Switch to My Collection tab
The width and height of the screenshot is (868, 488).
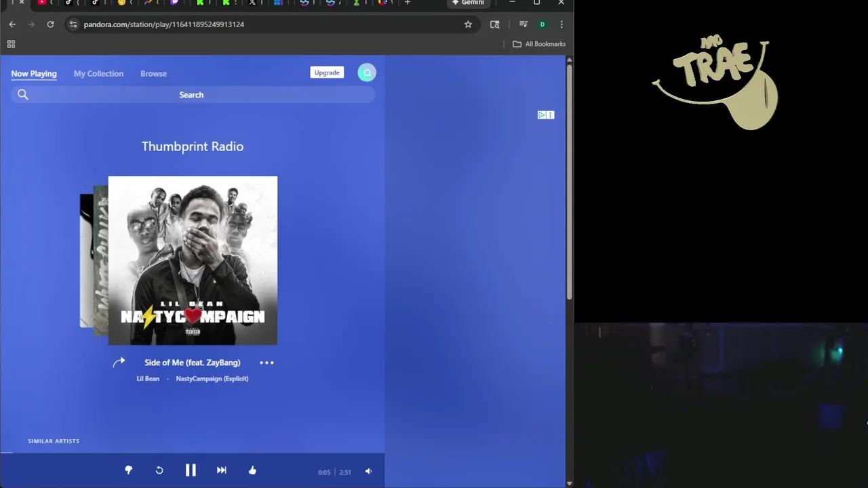pyautogui.click(x=98, y=73)
